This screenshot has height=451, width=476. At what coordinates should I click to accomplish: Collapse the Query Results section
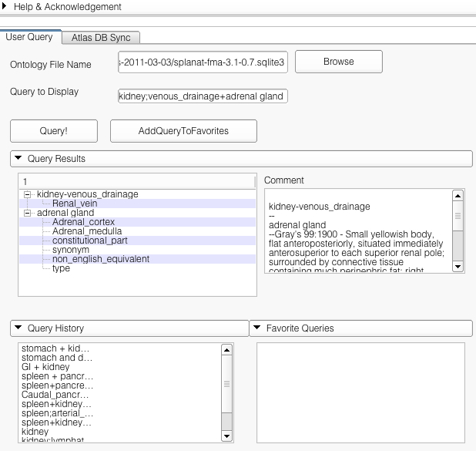[19, 159]
